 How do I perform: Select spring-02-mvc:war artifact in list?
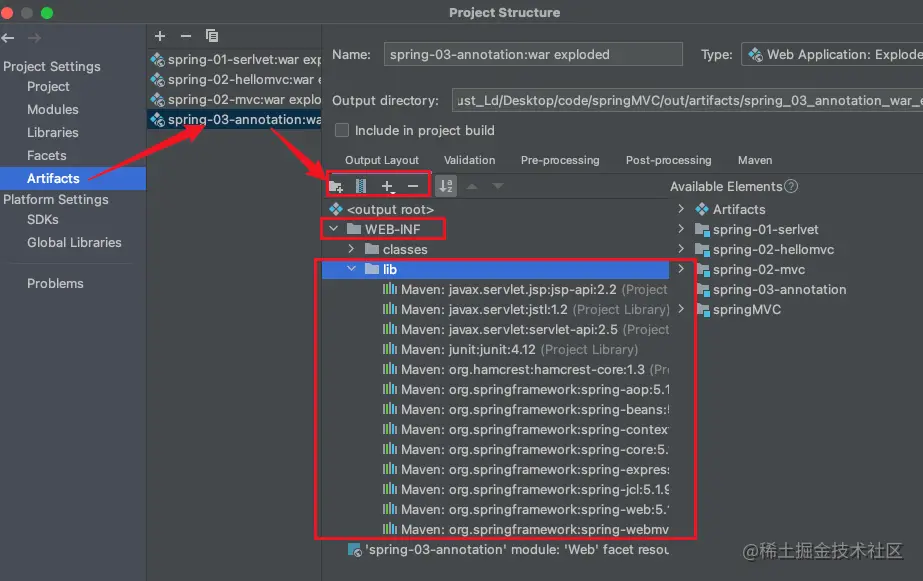[235, 99]
